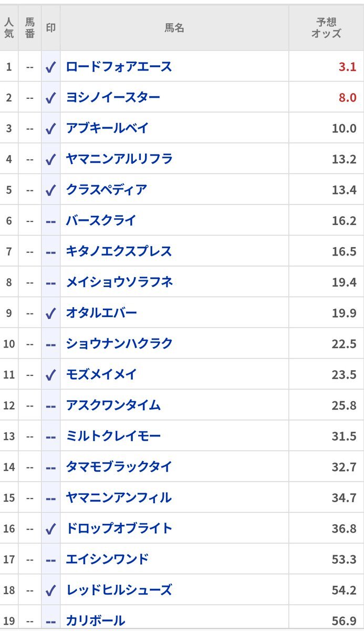The width and height of the screenshot is (364, 631).
Task: Open the mark selector for エイシンワンド
Action: tap(50, 560)
